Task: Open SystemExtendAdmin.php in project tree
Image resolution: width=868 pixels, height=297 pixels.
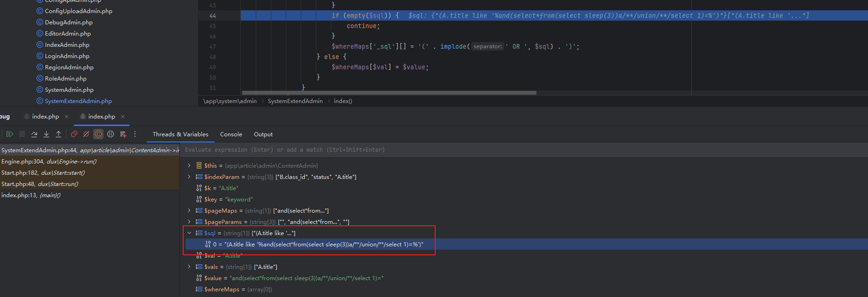Action: pyautogui.click(x=78, y=101)
